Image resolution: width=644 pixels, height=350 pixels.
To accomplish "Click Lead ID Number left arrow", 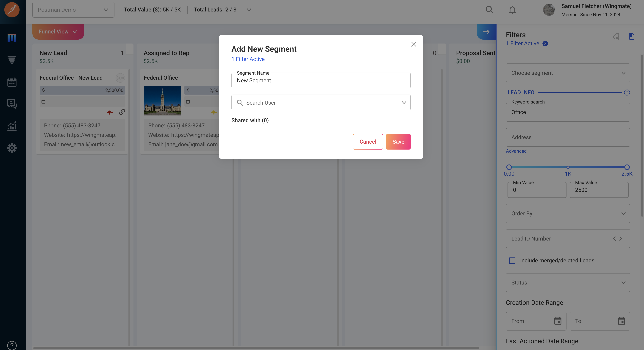I will [x=614, y=239].
